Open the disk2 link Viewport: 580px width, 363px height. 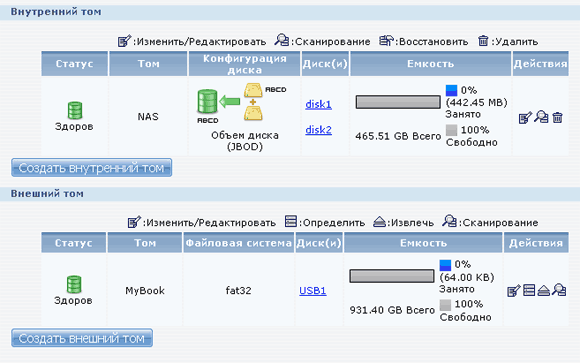tap(318, 130)
